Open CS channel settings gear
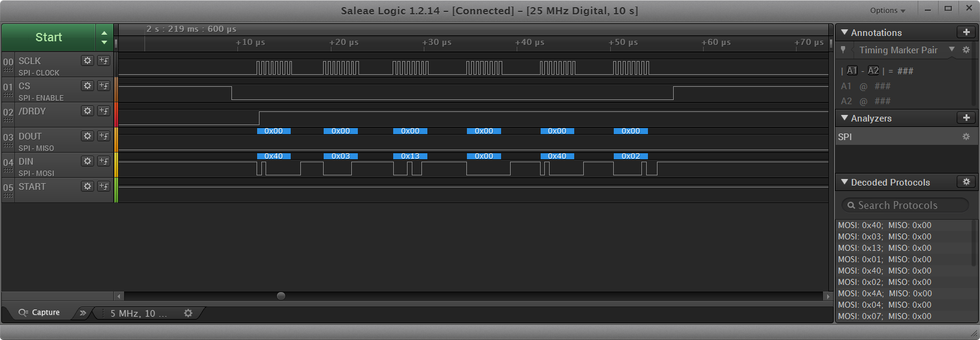This screenshot has width=980, height=340. [x=88, y=86]
